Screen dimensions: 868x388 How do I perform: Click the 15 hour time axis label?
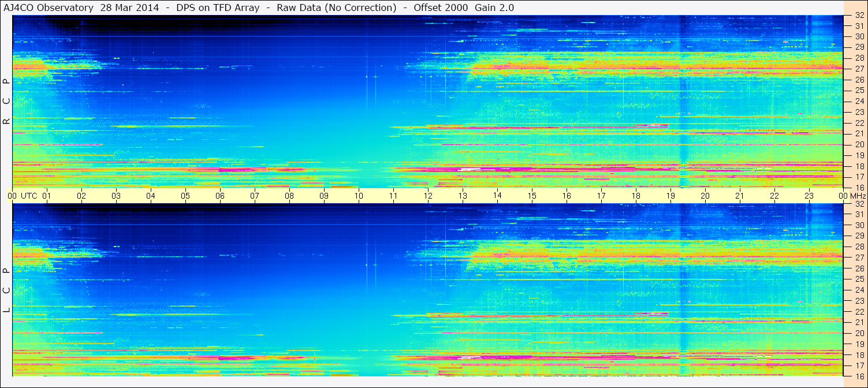(x=531, y=196)
